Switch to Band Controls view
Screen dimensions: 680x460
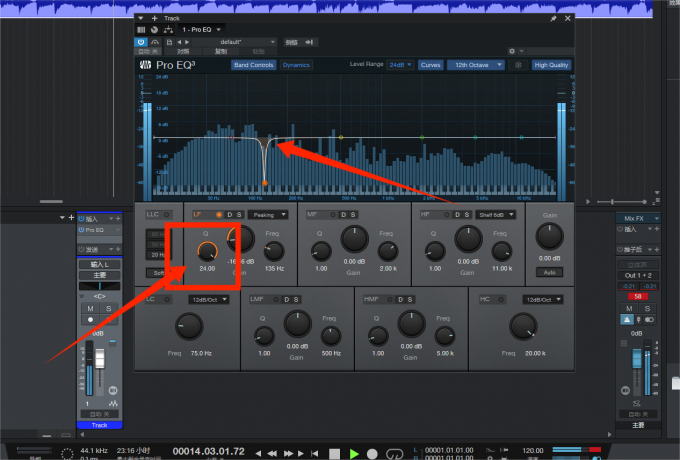pos(254,65)
